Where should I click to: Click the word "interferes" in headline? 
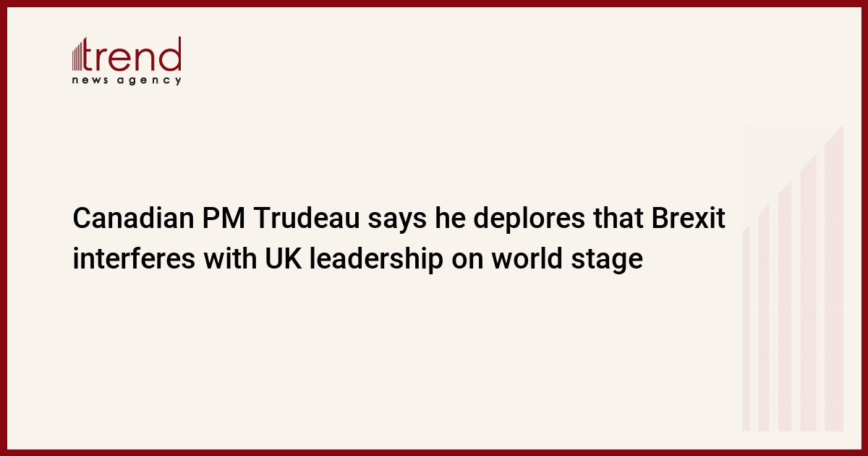click(134, 258)
